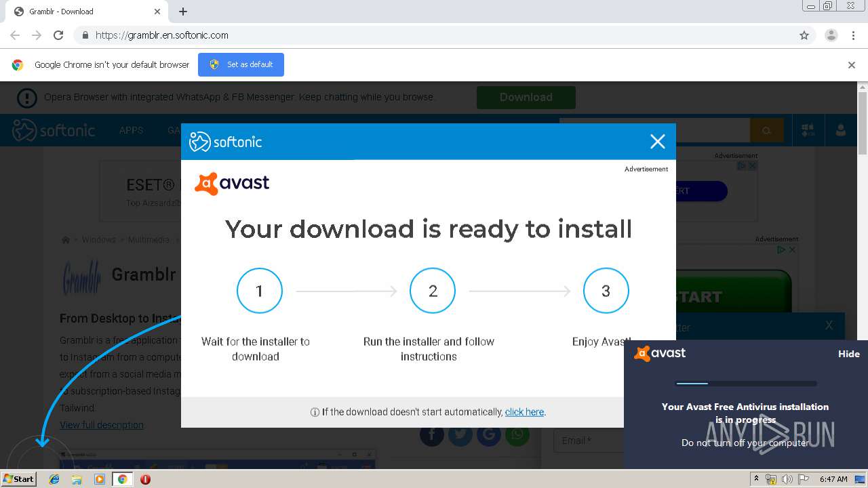Image resolution: width=868 pixels, height=488 pixels.
Task: Switch to the Gramblr - Download tab
Action: click(87, 12)
